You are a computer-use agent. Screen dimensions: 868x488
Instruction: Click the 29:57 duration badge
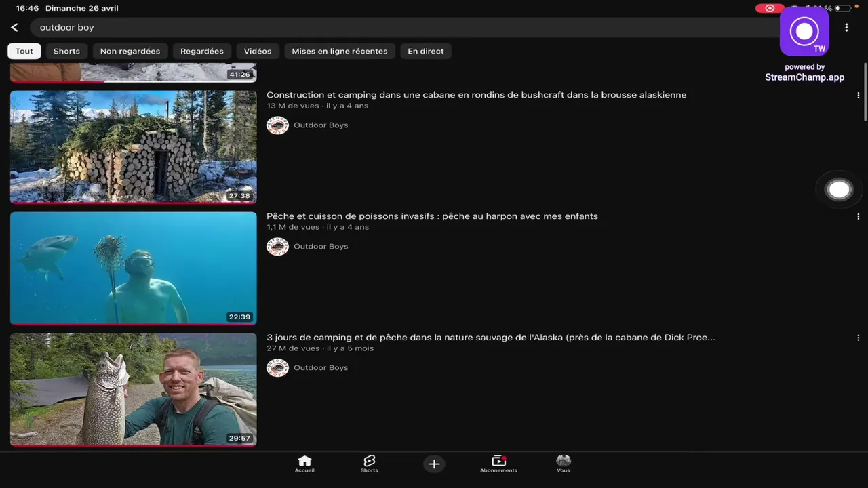239,439
